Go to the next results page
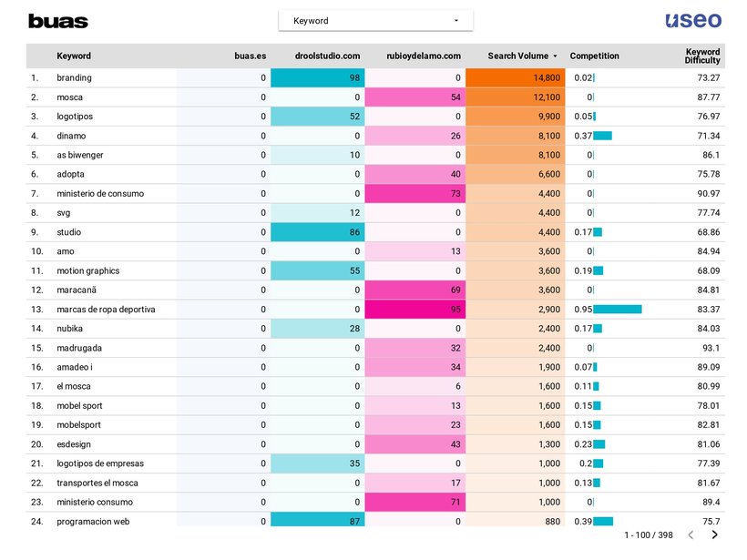747x560 pixels. (x=714, y=535)
